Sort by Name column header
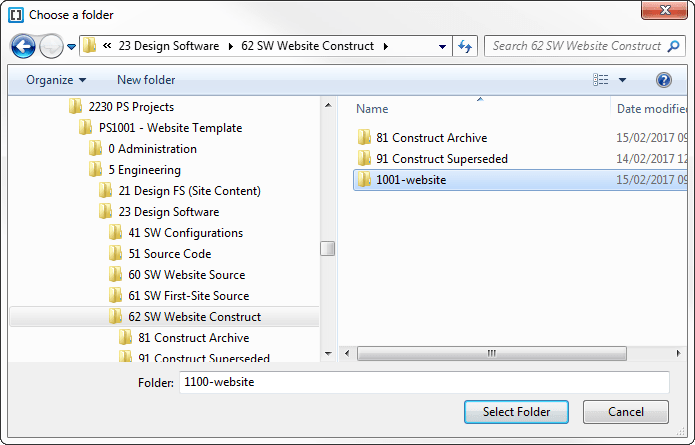 (x=372, y=109)
